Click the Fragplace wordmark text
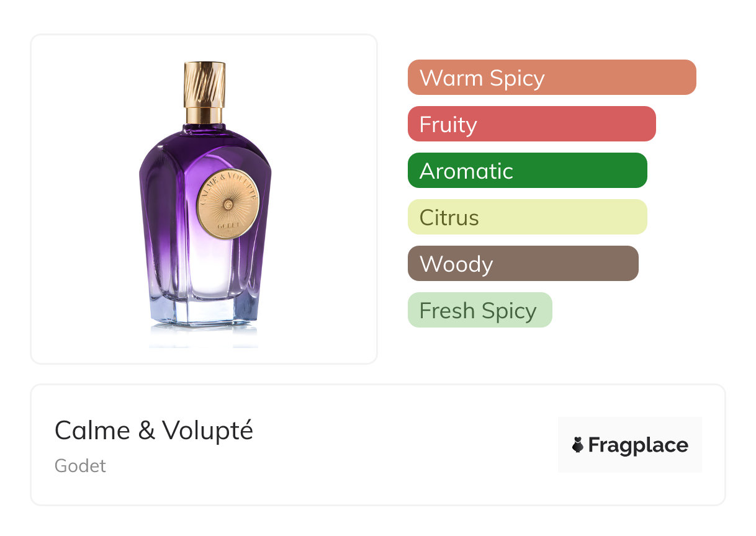The width and height of the screenshot is (756, 536). pyautogui.click(x=638, y=445)
